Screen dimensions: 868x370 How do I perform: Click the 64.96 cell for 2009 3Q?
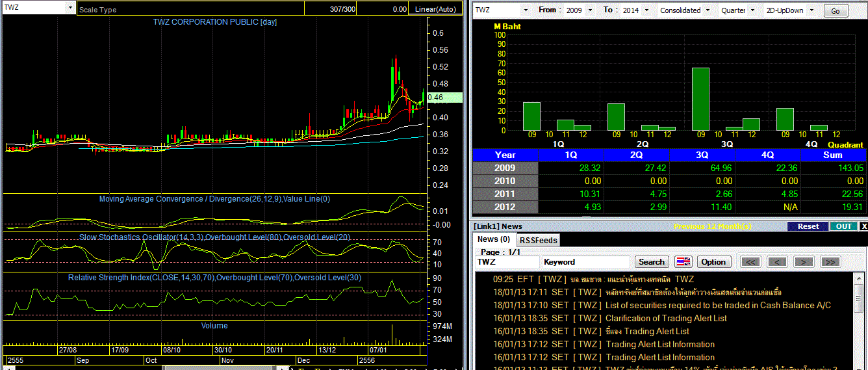(702, 168)
